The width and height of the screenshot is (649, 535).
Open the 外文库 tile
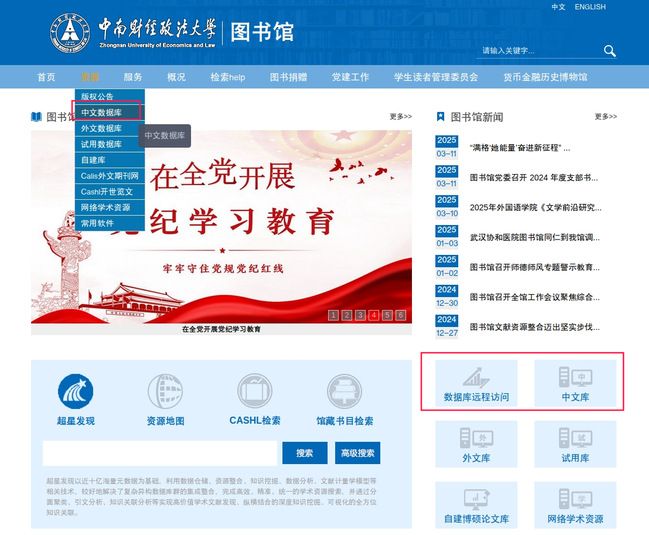pos(476,444)
